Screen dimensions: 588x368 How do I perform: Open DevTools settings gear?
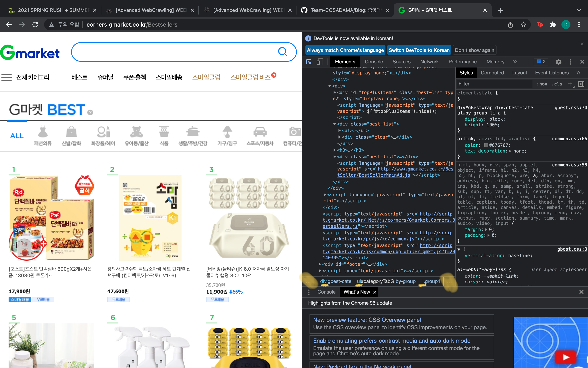pyautogui.click(x=559, y=62)
